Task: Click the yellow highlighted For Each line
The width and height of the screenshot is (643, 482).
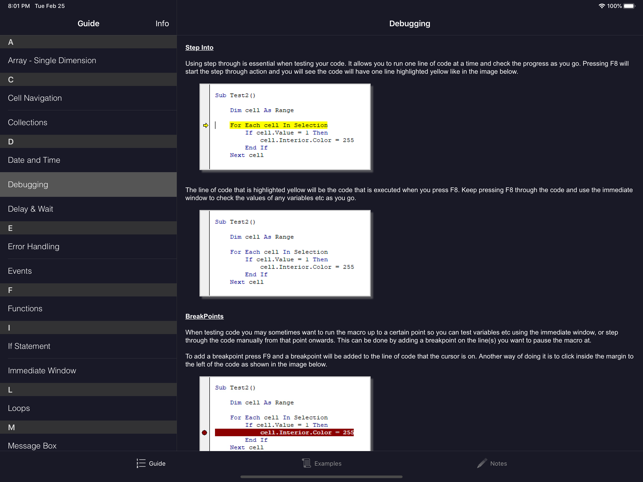Action: [278, 125]
